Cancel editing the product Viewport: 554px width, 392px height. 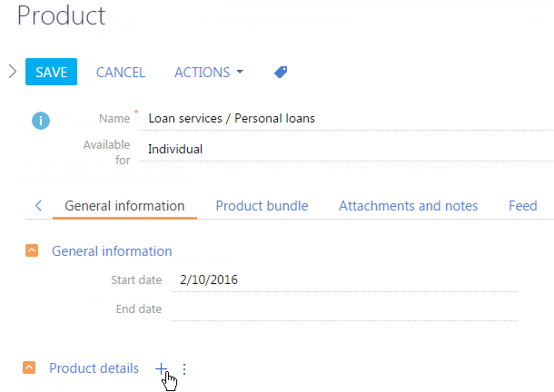point(121,72)
